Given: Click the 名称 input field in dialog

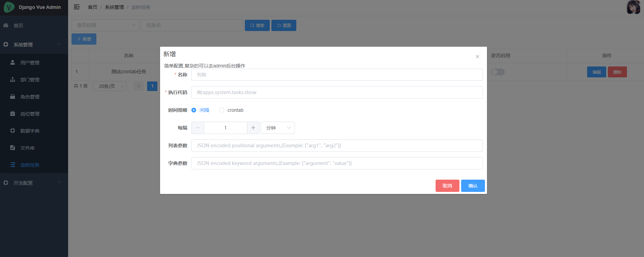Looking at the screenshot, I should click(337, 75).
